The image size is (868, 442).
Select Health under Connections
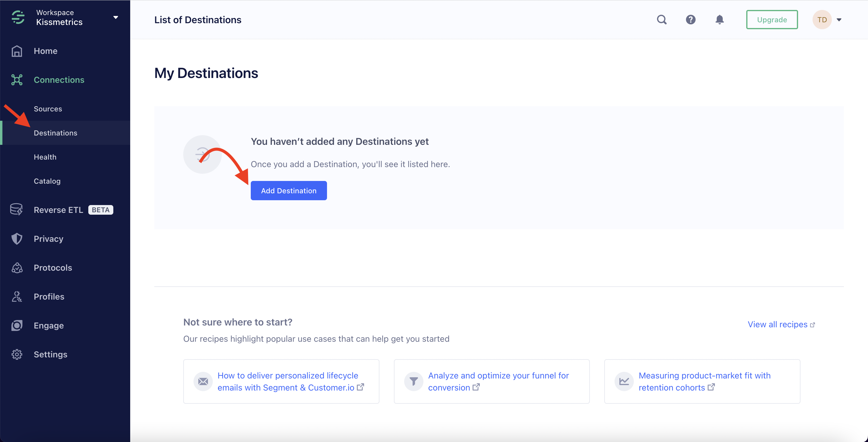(x=45, y=157)
